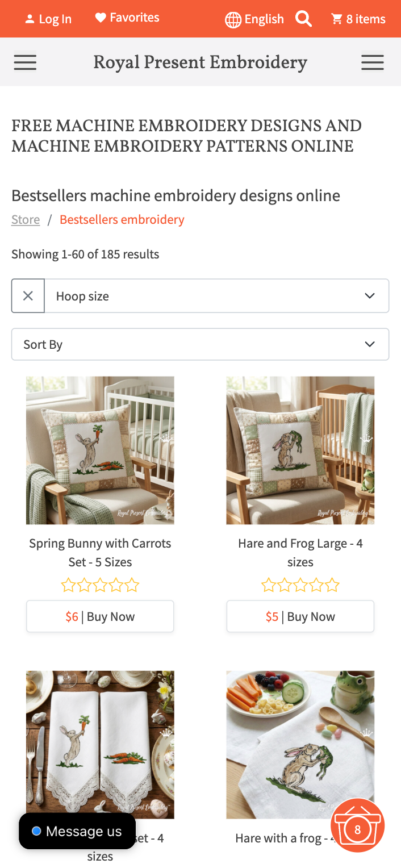Click Bestsellers embroidery breadcrumb
This screenshot has width=401, height=868.
point(122,220)
